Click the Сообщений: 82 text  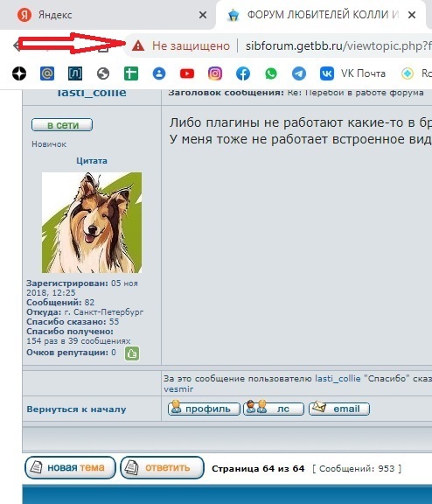click(60, 303)
